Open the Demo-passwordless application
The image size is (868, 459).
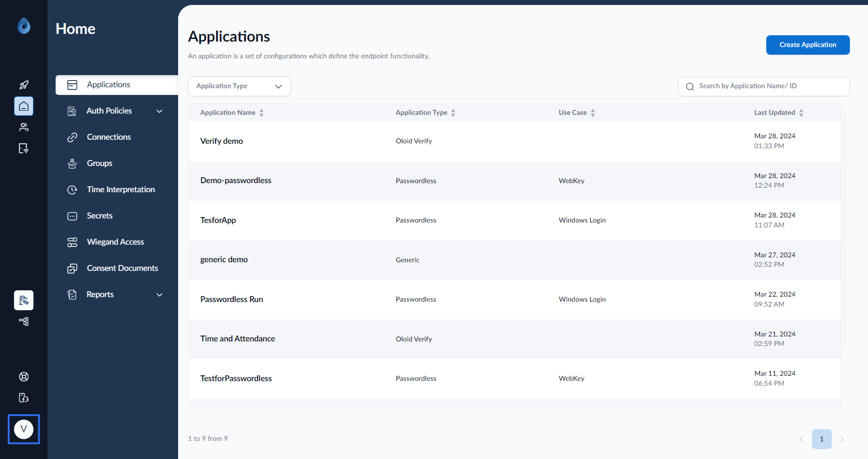pos(236,180)
